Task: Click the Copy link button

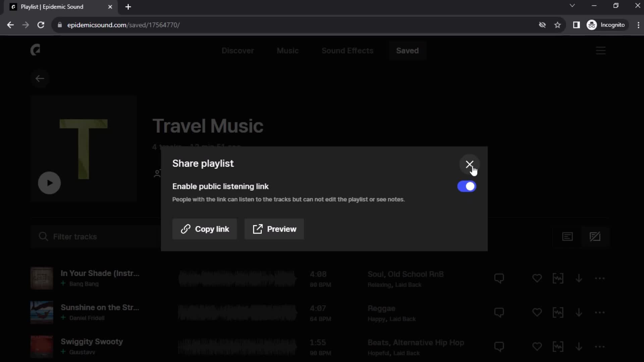Action: (x=206, y=229)
